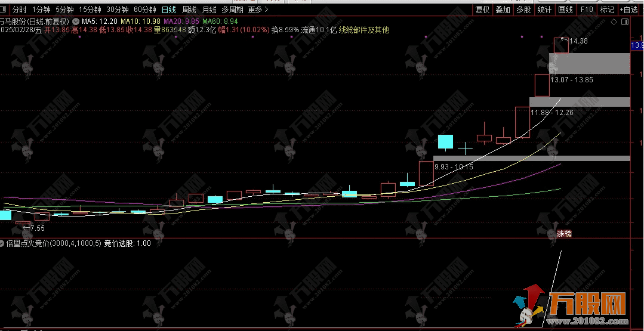Image resolution: width=644 pixels, height=331 pixels.
Task: Add stock with +自选 button
Action: [630, 10]
